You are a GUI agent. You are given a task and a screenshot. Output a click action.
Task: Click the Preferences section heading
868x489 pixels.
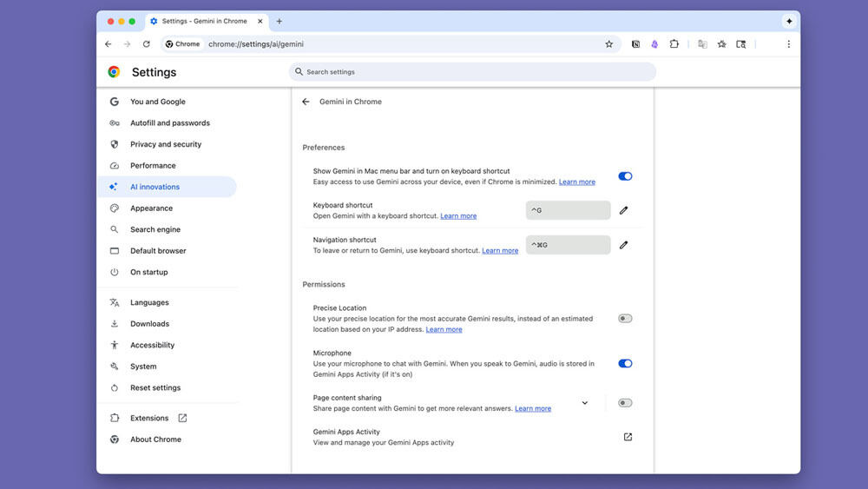coord(323,148)
